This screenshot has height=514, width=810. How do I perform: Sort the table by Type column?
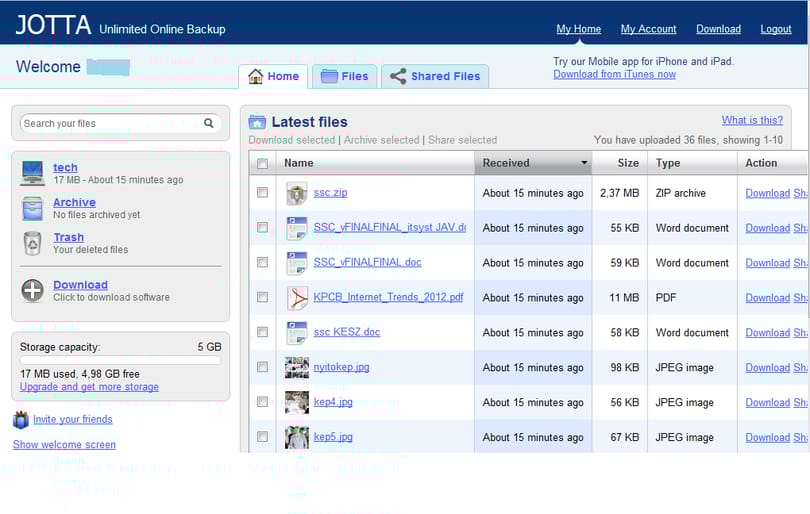[667, 163]
